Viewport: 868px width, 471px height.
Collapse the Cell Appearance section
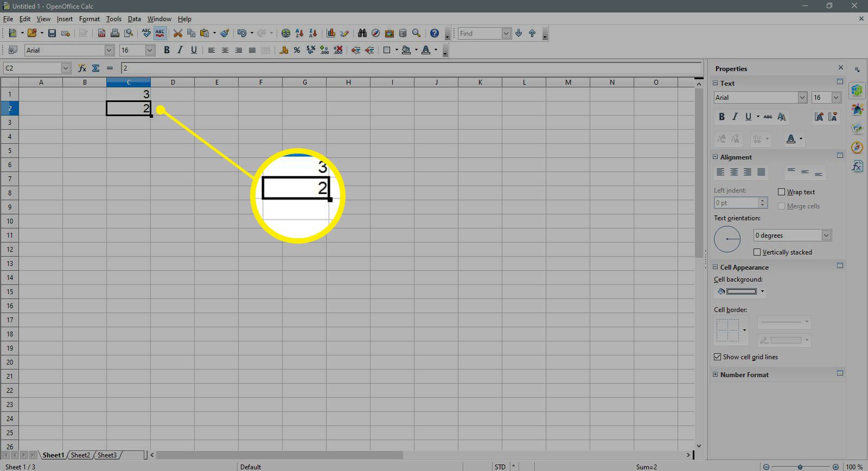[x=715, y=267]
